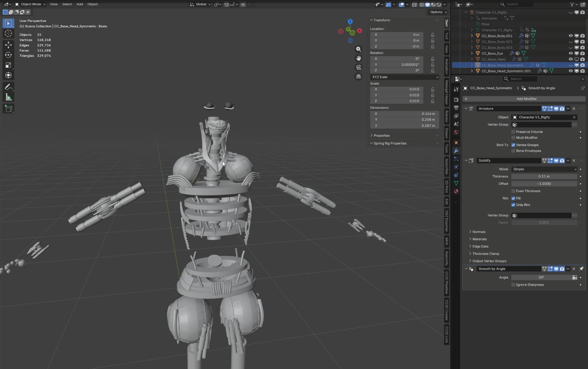Hide CC_Base_Eye with its eye icon
588x369 pixels.
pyautogui.click(x=571, y=53)
